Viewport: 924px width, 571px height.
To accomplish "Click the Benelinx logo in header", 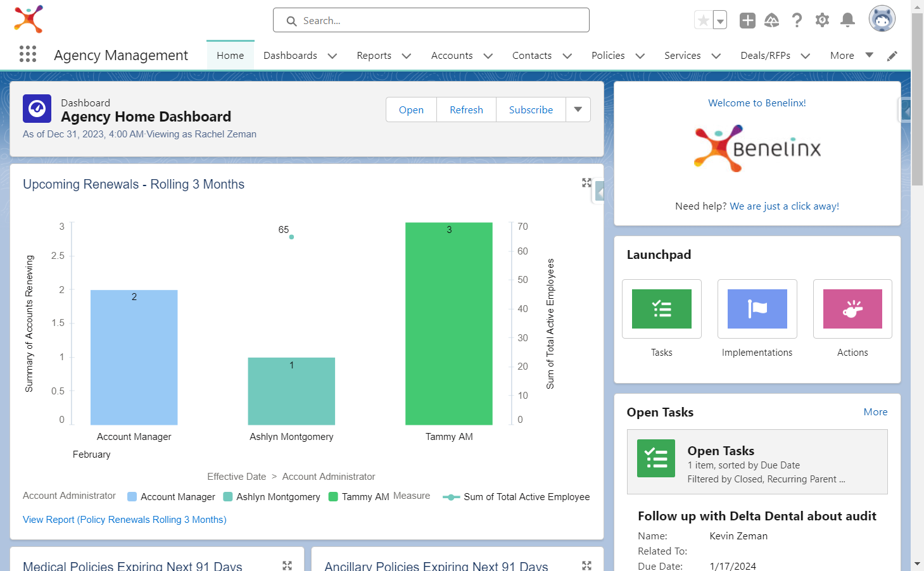I will point(28,19).
